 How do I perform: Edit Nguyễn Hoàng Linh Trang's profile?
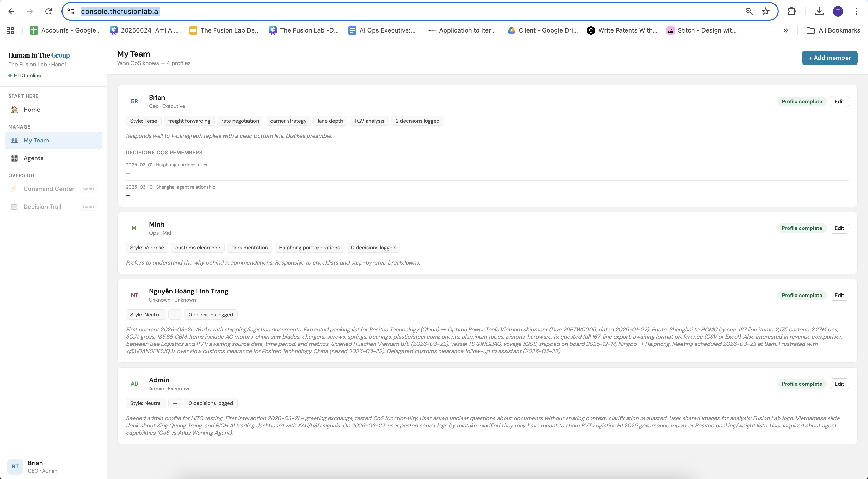(x=839, y=295)
